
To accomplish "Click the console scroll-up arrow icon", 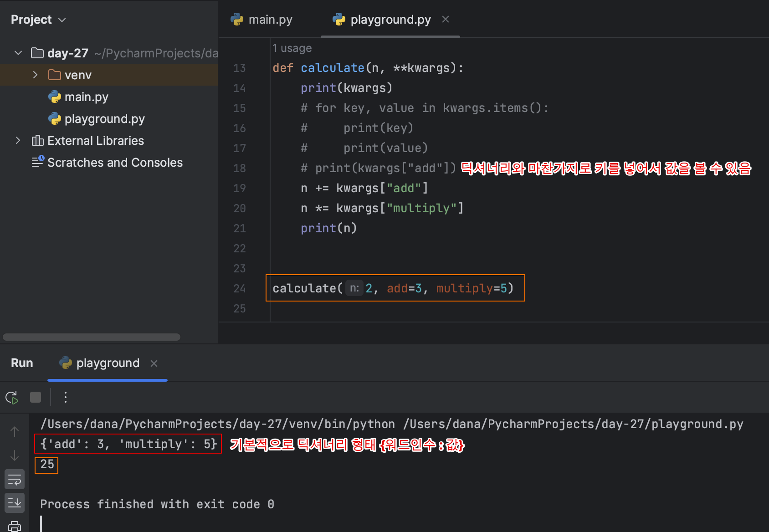I will click(x=15, y=432).
